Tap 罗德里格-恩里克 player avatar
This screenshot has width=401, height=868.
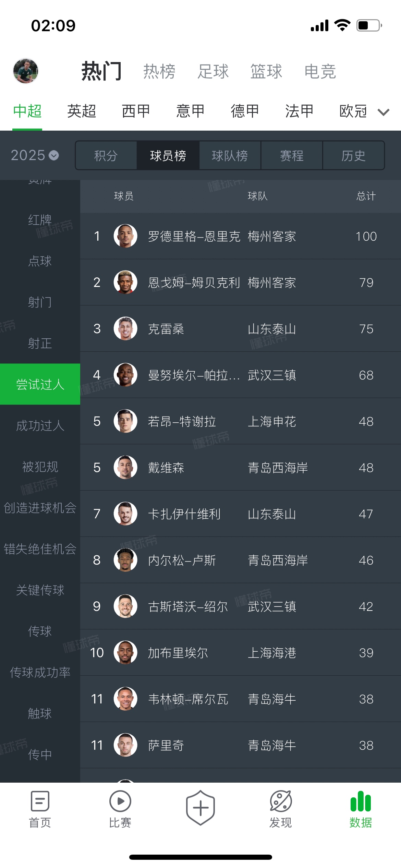(x=125, y=236)
